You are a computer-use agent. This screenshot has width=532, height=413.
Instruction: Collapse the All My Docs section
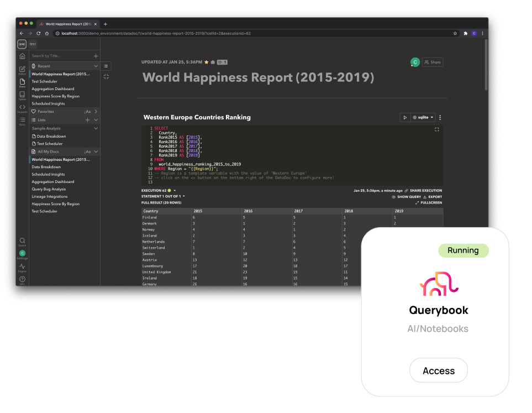pyautogui.click(x=96, y=152)
